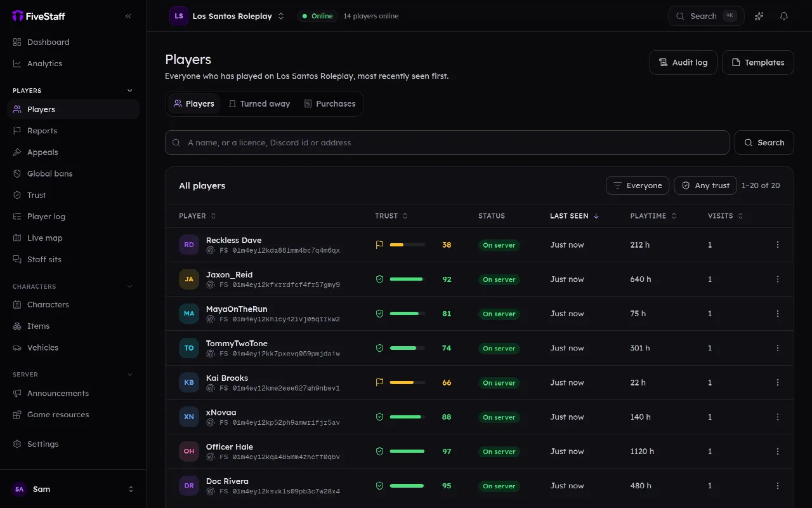Open the Audit log
Image resolution: width=812 pixels, height=508 pixels.
point(683,62)
